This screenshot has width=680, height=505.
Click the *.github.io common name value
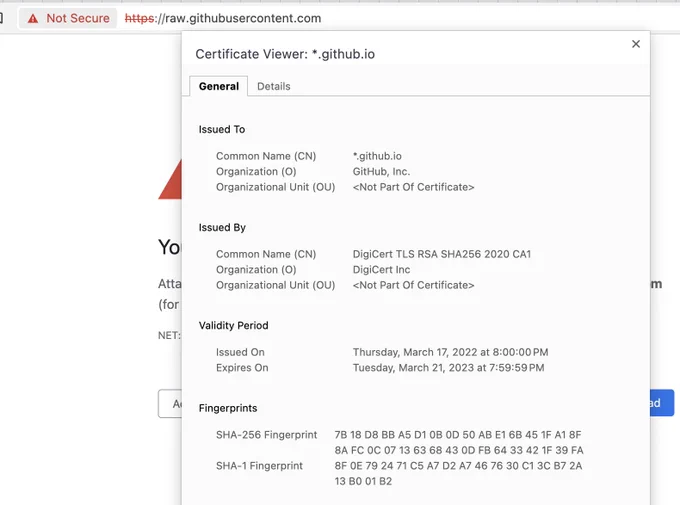pos(377,156)
